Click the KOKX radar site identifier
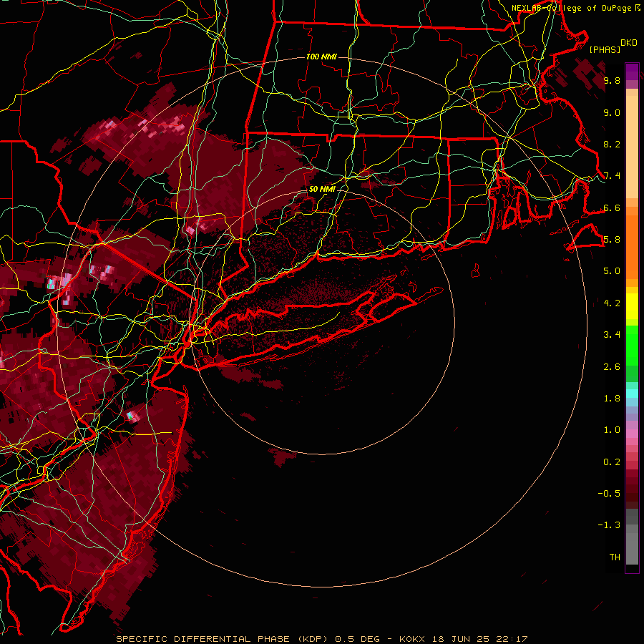This screenshot has height=644, width=644. pos(412,639)
